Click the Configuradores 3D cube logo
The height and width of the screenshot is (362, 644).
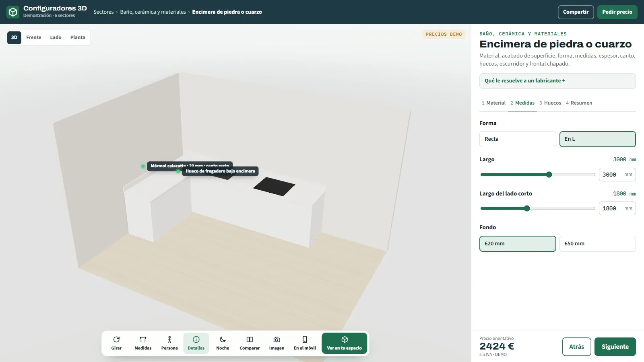click(x=13, y=12)
